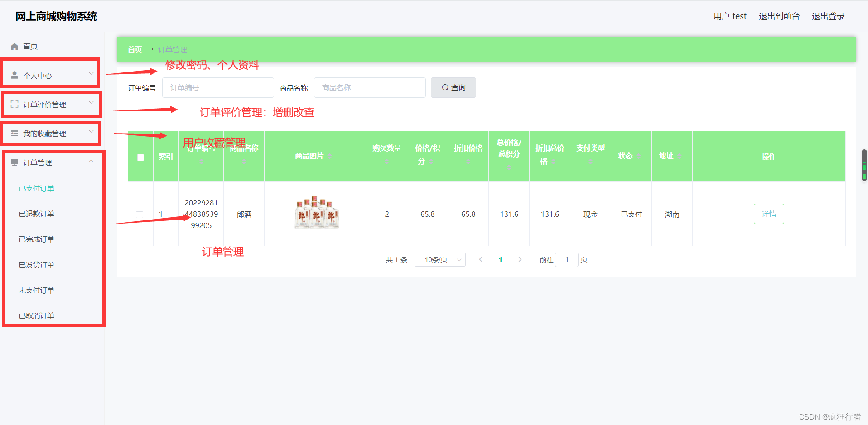Click the 订单评价管理 sidebar icon
Image resolution: width=868 pixels, height=425 pixels.
14,104
